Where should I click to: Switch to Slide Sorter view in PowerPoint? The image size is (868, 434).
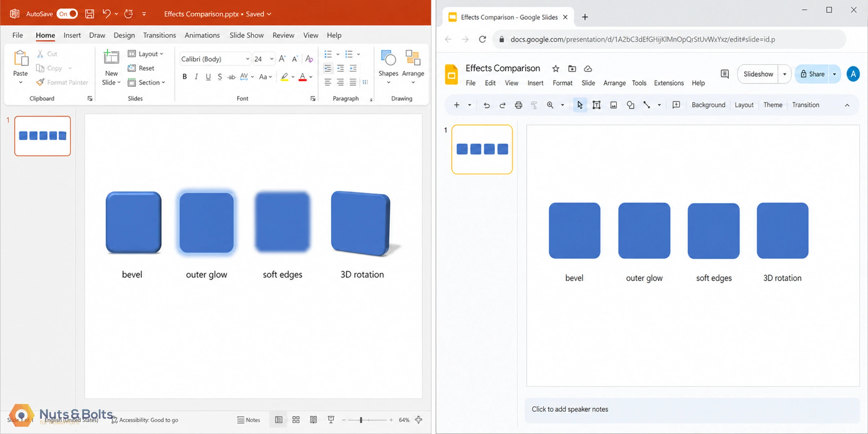[296, 420]
